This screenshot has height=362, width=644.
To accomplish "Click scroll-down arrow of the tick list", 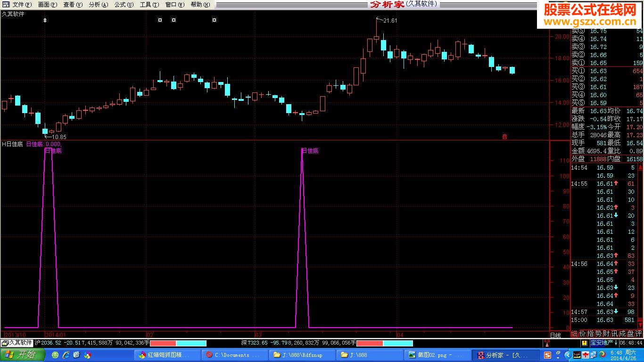I will [x=640, y=325].
